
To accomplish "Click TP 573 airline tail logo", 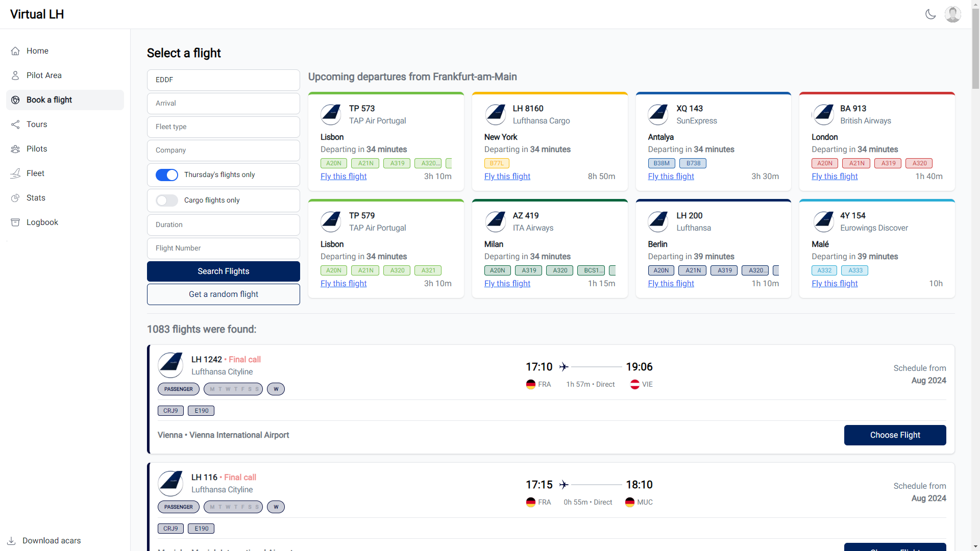I will coord(331,115).
